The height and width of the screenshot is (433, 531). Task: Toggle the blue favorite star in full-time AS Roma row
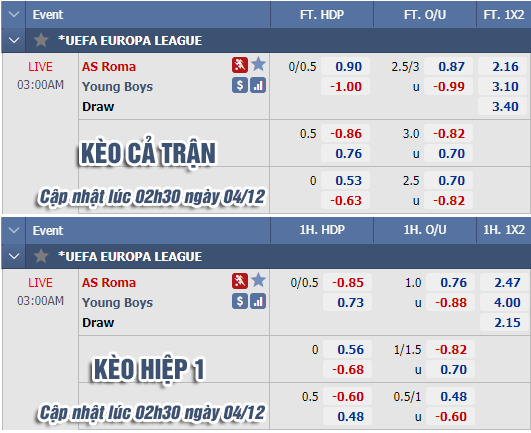[x=259, y=64]
